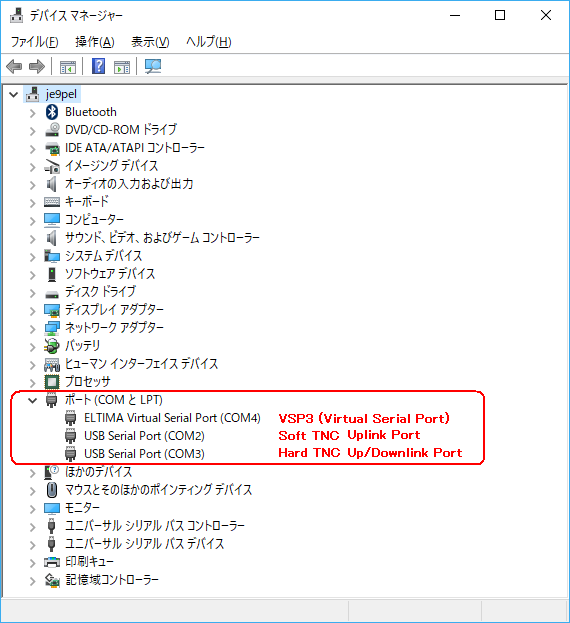Click the action pane toolbar icon
The height and width of the screenshot is (623, 570).
[122, 67]
